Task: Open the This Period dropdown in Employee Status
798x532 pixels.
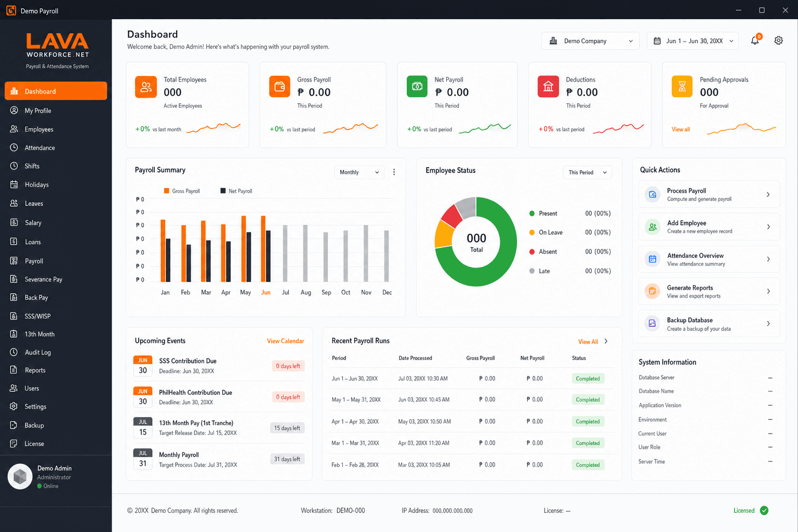Action: coord(587,172)
